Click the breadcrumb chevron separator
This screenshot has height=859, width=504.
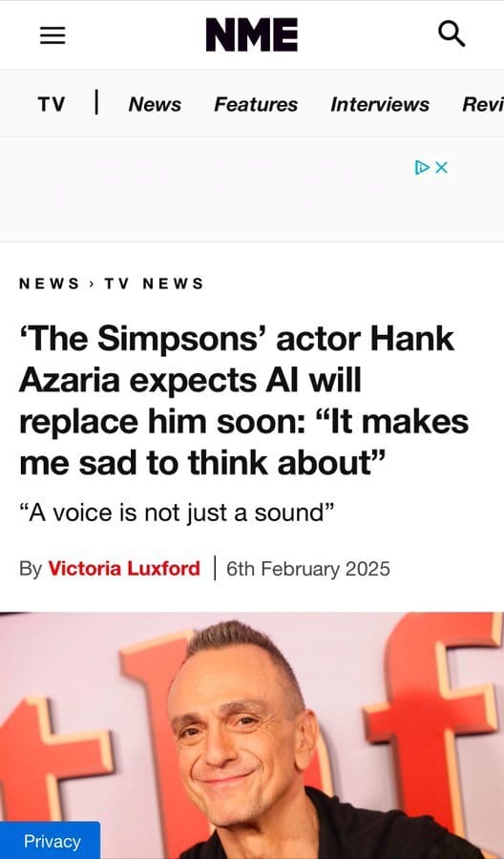pyautogui.click(x=92, y=283)
